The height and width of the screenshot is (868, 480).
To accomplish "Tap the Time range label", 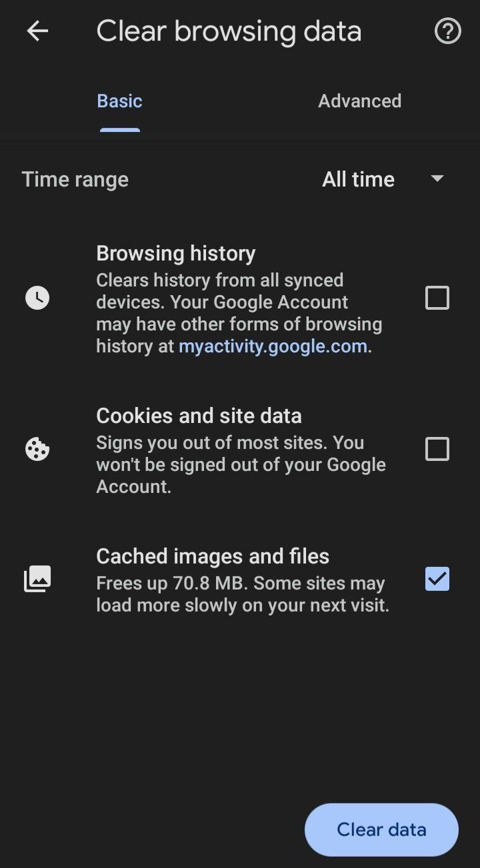I will (x=75, y=179).
